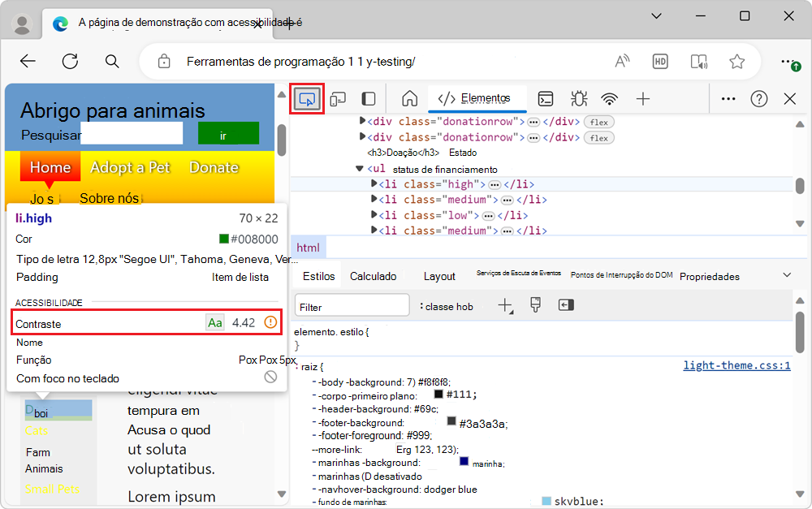This screenshot has width=812, height=509.
Task: Open the Propriedades tab
Action: point(710,277)
